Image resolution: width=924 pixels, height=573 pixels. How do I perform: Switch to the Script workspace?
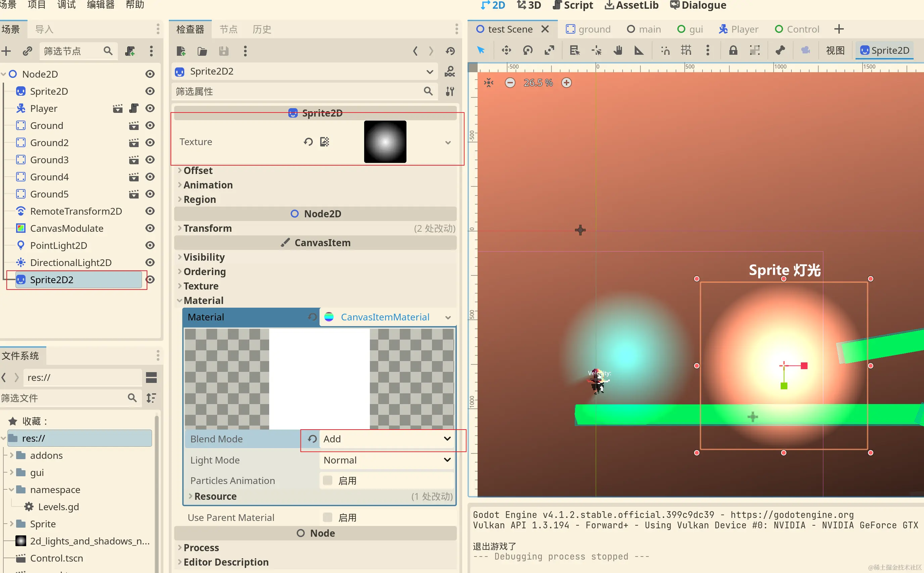tap(573, 5)
